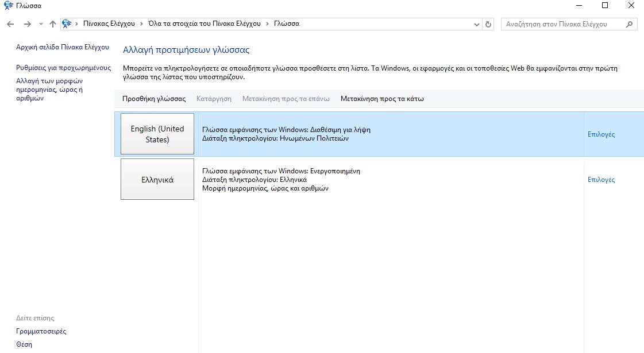Open the recent locations dropdown arrow

click(x=41, y=24)
